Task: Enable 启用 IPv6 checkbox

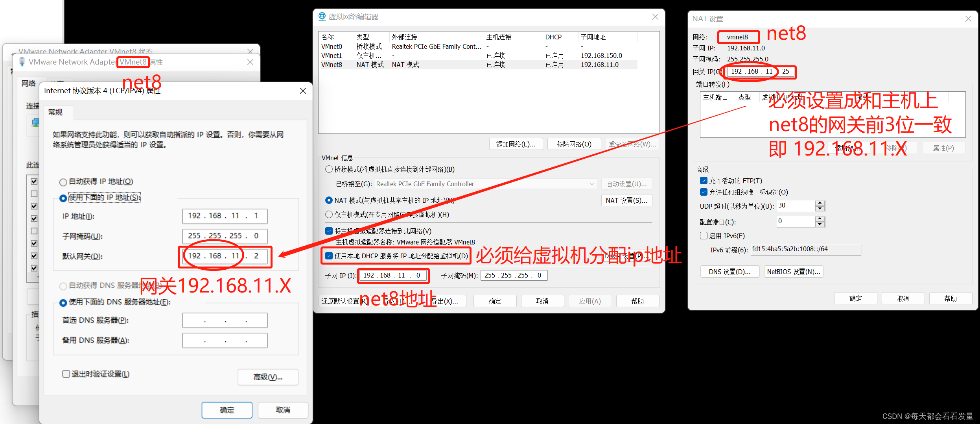Action: 704,236
